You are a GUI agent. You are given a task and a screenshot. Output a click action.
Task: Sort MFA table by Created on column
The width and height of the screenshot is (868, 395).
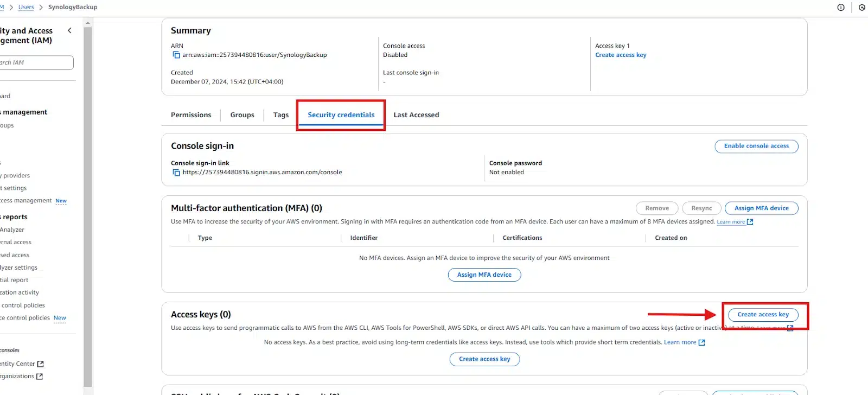[x=671, y=238]
